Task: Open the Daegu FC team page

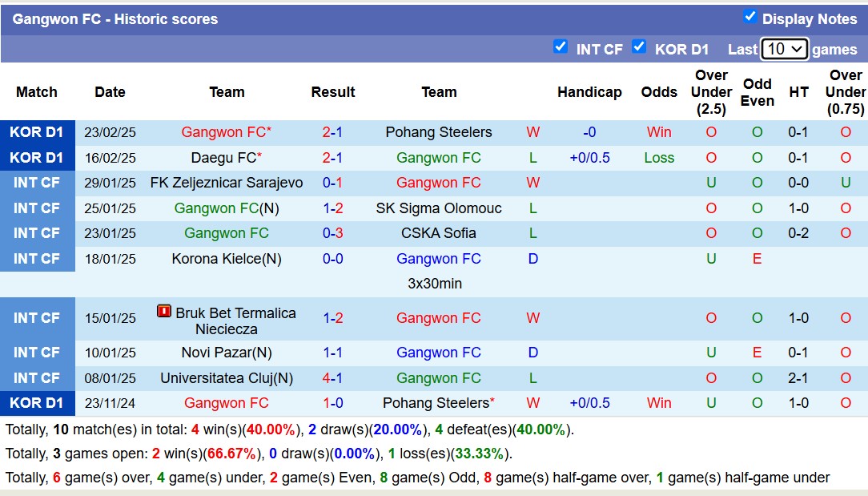Action: click(x=222, y=158)
